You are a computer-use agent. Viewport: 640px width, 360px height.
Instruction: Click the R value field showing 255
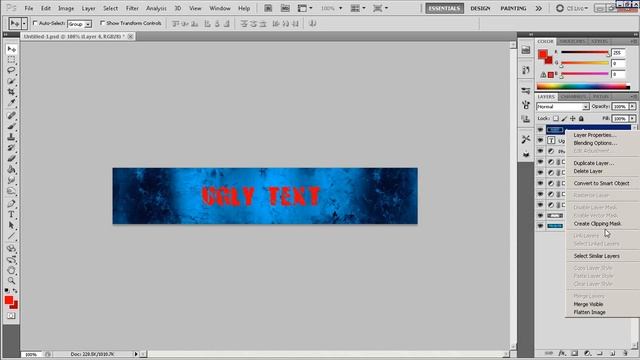click(x=618, y=53)
